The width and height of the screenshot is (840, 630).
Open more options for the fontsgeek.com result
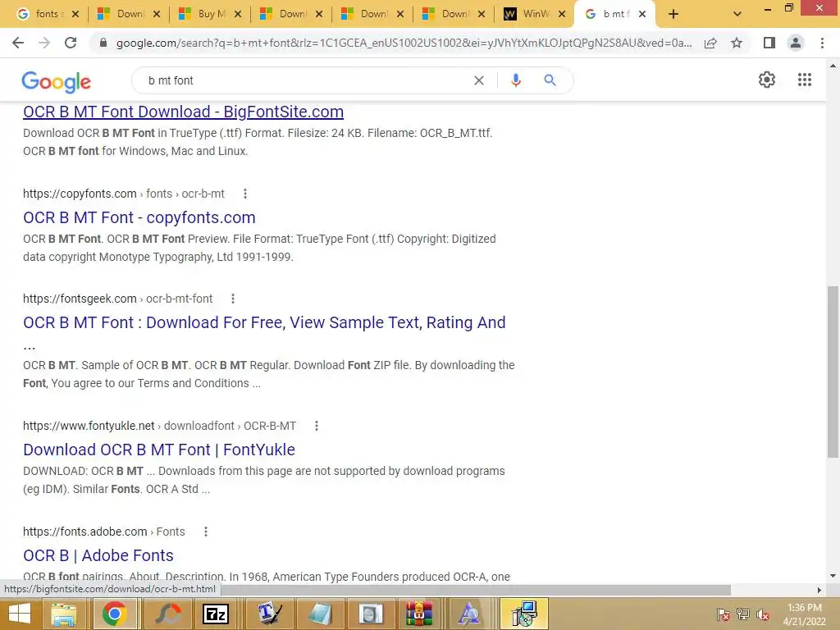233,299
